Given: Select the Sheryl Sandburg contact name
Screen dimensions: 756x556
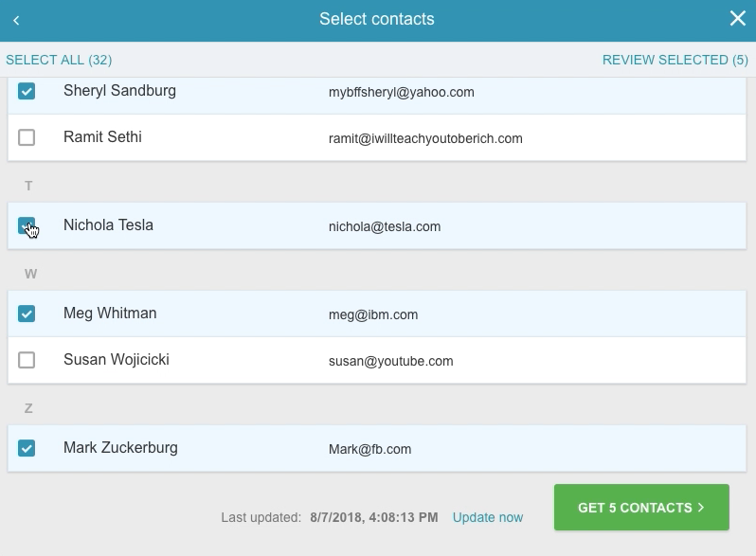Looking at the screenshot, I should (119, 91).
